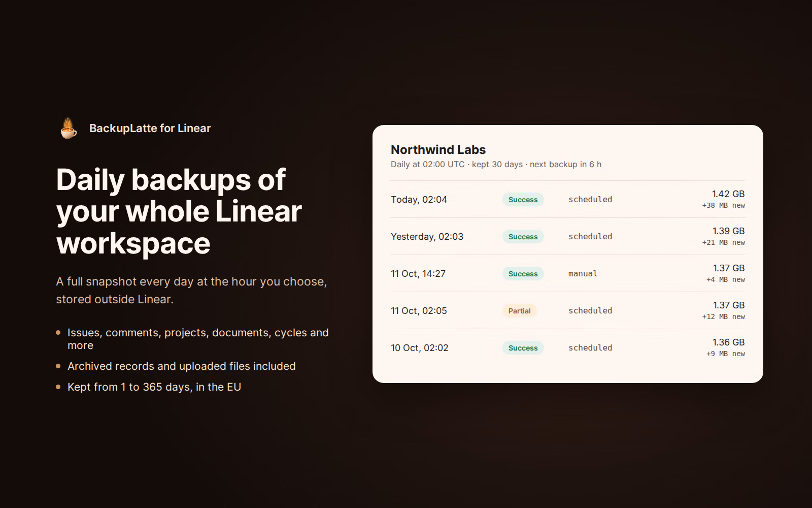This screenshot has width=812, height=508.
Task: Click the "+12 MB new" delta label
Action: click(x=723, y=317)
